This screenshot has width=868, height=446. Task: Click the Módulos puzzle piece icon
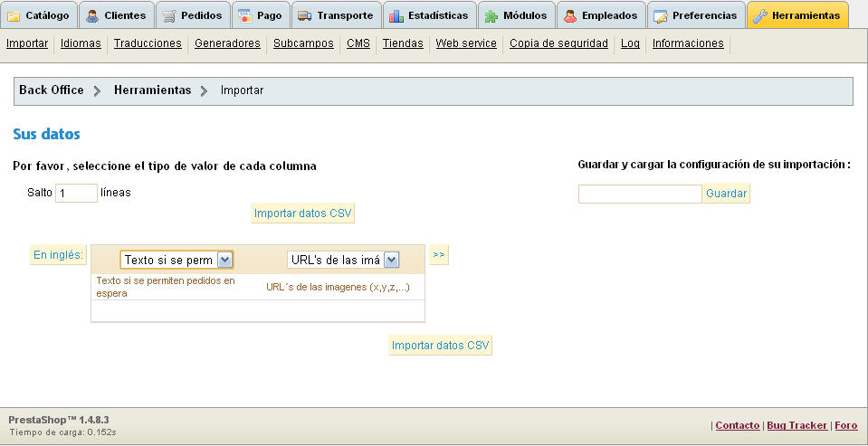click(491, 16)
